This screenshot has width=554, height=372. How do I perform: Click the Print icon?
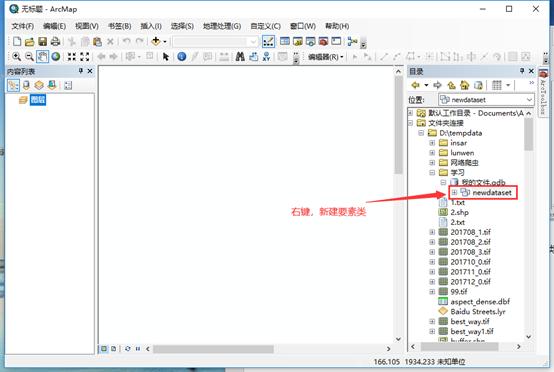(x=55, y=42)
